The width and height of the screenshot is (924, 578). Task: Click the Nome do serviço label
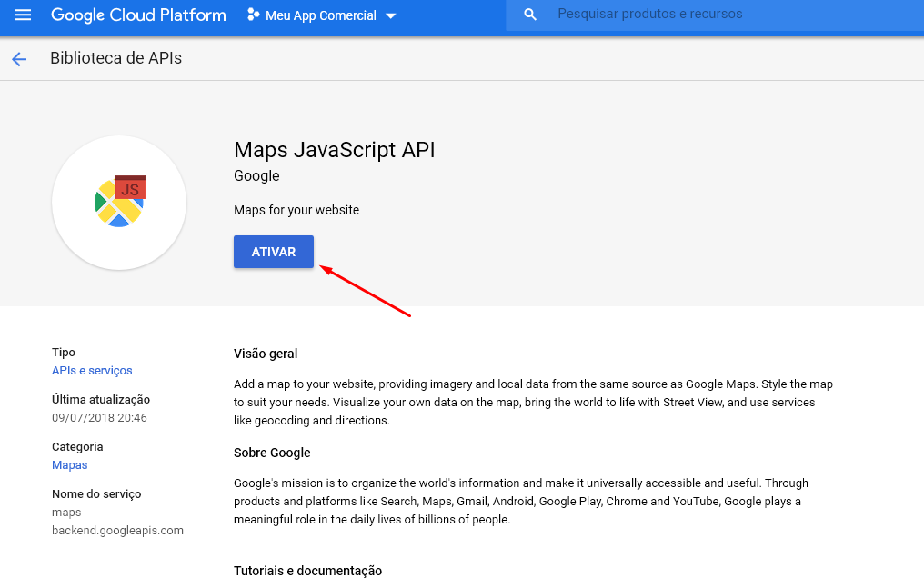coord(96,494)
